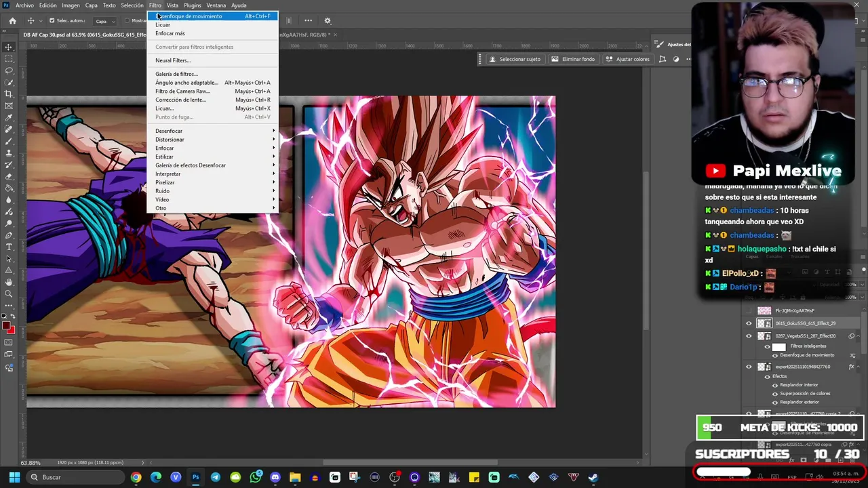Hide the 0615_GokuSSG_615_Effect_29 layer

[749, 323]
